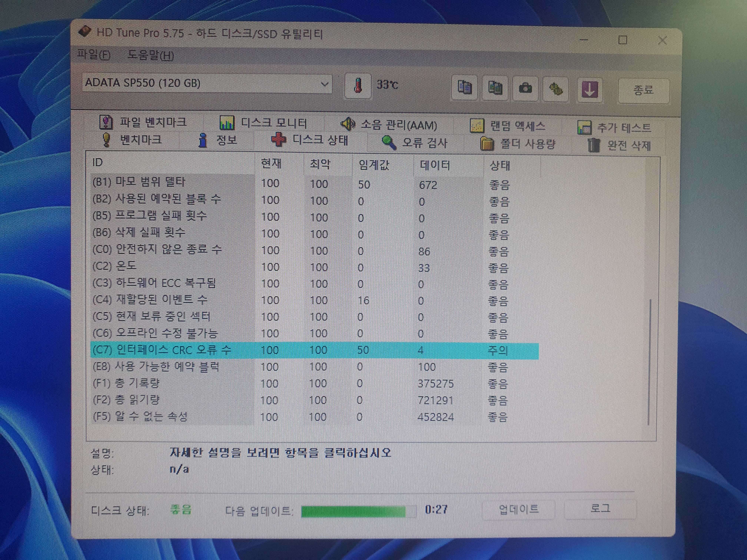747x560 pixels.
Task: Click the camera save screenshot icon
Action: click(525, 89)
